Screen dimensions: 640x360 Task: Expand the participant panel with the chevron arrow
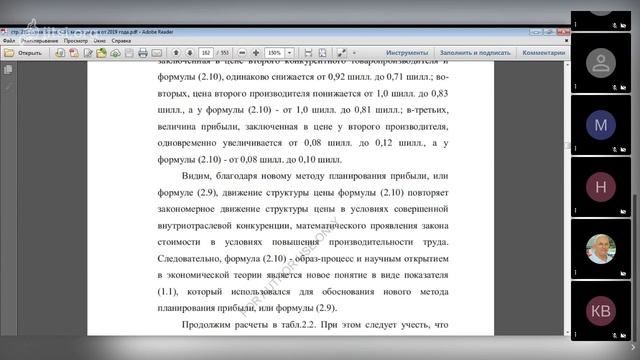click(x=633, y=347)
